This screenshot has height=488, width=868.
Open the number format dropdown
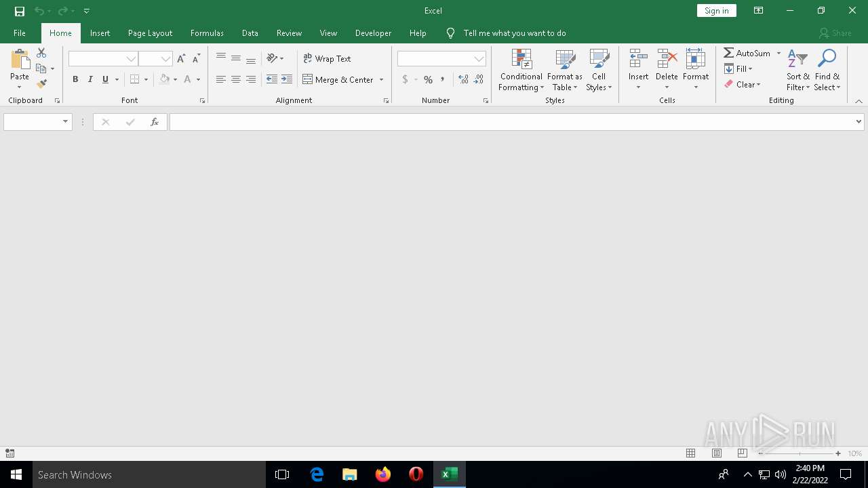(x=479, y=59)
